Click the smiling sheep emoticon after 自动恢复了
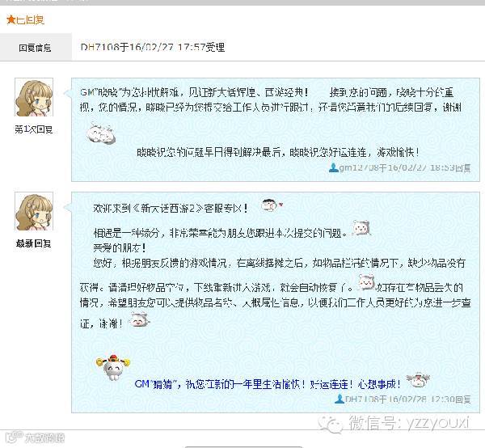485x448 pixels. tap(366, 282)
